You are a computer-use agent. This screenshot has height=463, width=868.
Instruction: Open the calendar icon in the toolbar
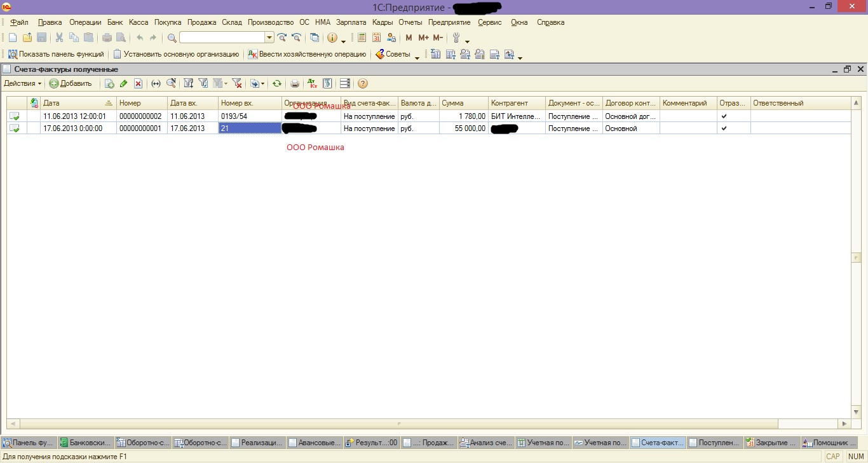click(377, 38)
